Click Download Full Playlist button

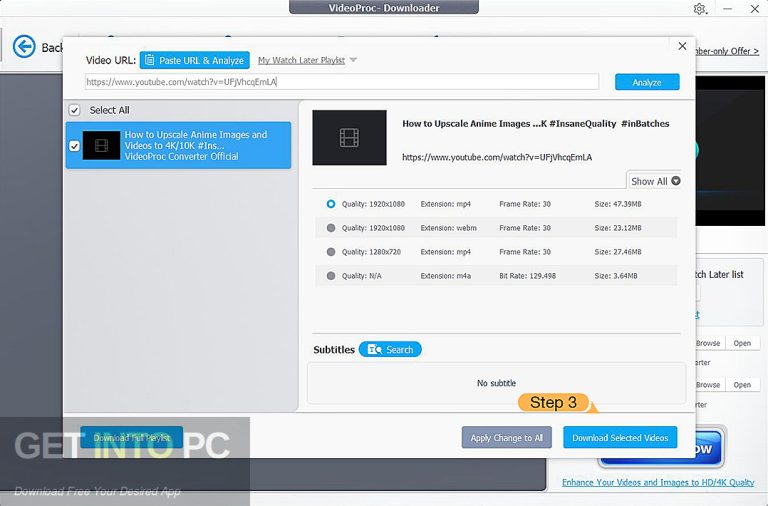132,437
